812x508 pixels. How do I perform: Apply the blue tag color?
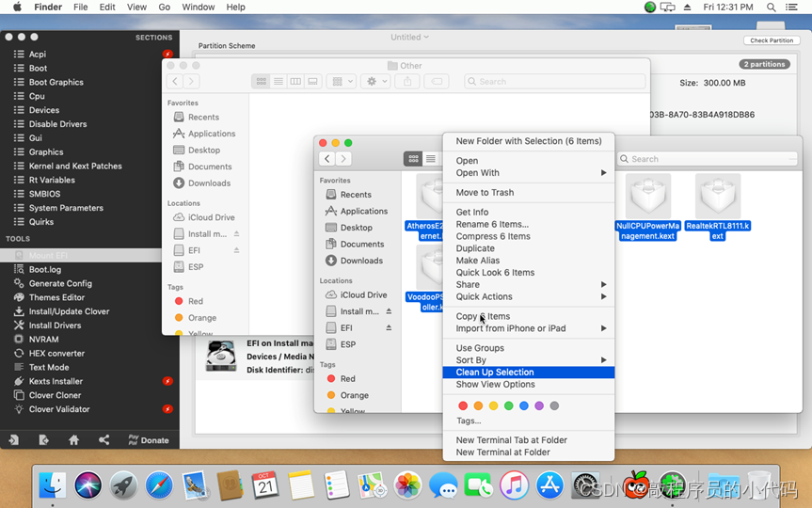[x=523, y=405]
